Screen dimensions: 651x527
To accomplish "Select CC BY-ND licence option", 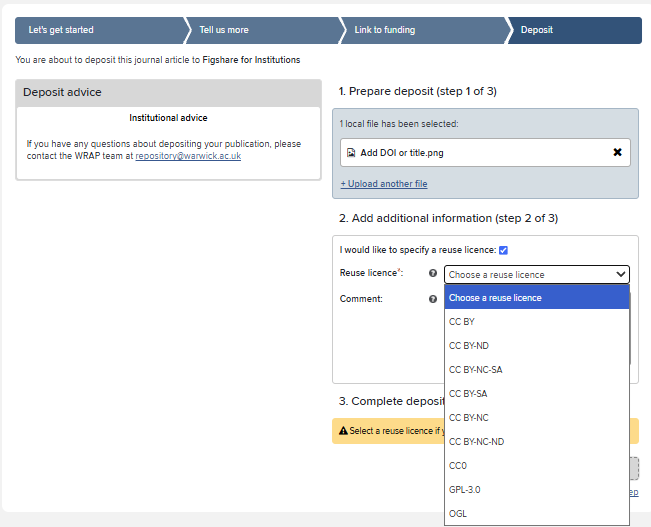I will [x=537, y=346].
